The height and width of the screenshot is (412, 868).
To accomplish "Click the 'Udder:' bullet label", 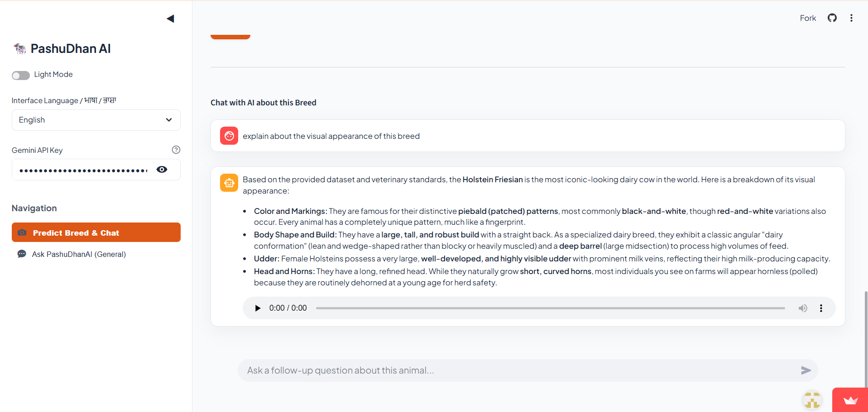I will pyautogui.click(x=267, y=259).
